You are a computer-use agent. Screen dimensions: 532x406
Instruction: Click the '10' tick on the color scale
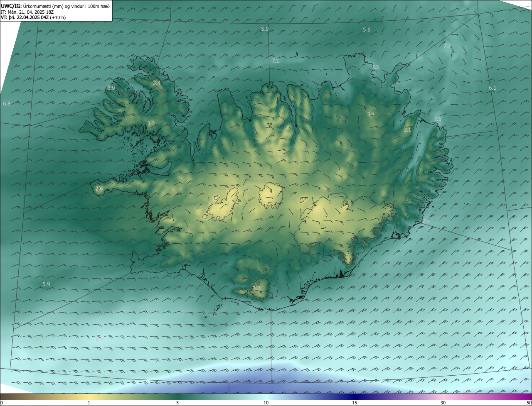[266, 403]
